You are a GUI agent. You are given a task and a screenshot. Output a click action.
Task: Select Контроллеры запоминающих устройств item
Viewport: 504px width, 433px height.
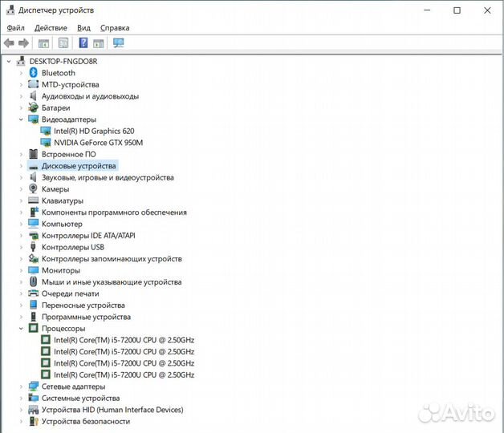[112, 258]
